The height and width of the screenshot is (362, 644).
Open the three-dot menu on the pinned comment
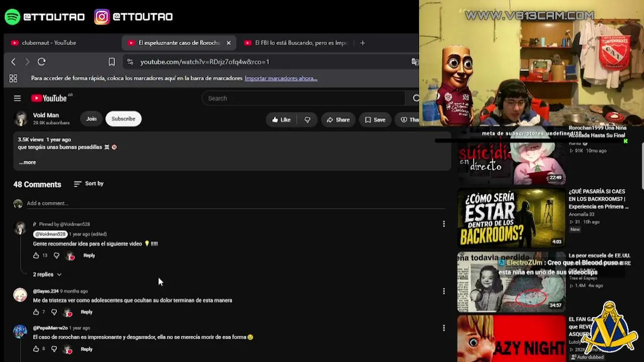click(x=444, y=224)
